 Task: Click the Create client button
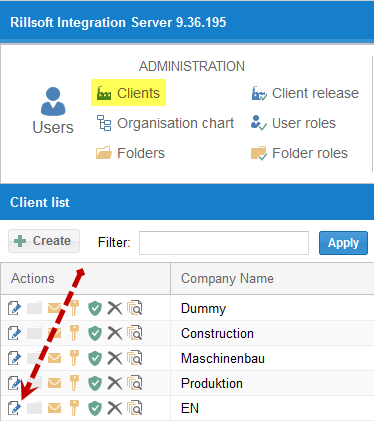click(44, 241)
